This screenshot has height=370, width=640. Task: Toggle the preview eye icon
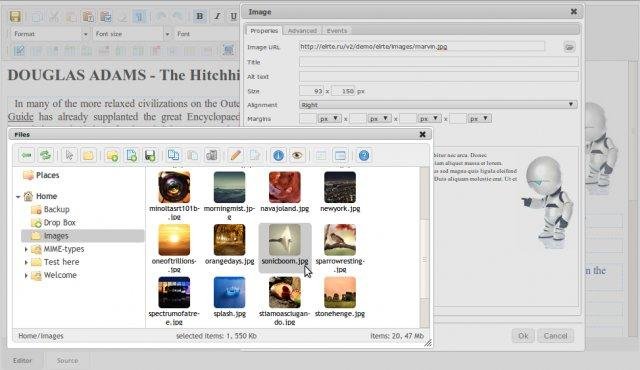[297, 155]
